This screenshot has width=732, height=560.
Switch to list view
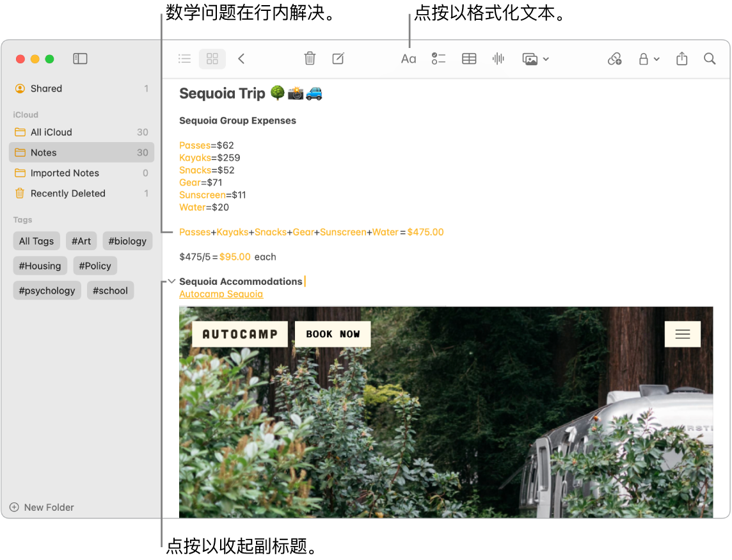184,59
